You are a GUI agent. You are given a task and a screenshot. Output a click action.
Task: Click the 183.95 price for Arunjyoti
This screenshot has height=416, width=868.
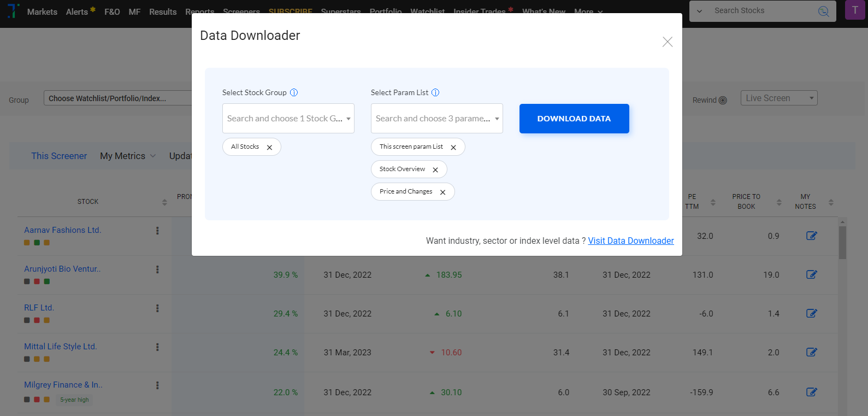[x=449, y=275]
